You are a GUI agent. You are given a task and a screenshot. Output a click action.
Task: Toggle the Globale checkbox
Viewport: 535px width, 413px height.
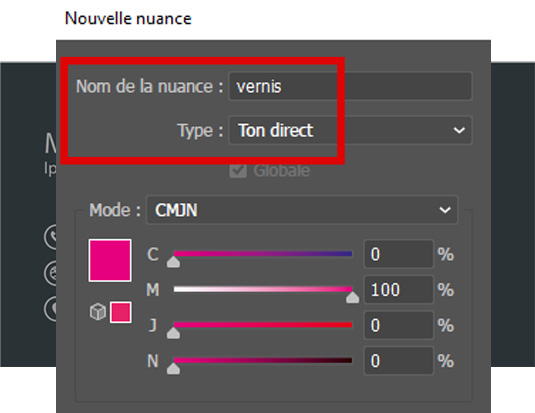pyautogui.click(x=238, y=170)
